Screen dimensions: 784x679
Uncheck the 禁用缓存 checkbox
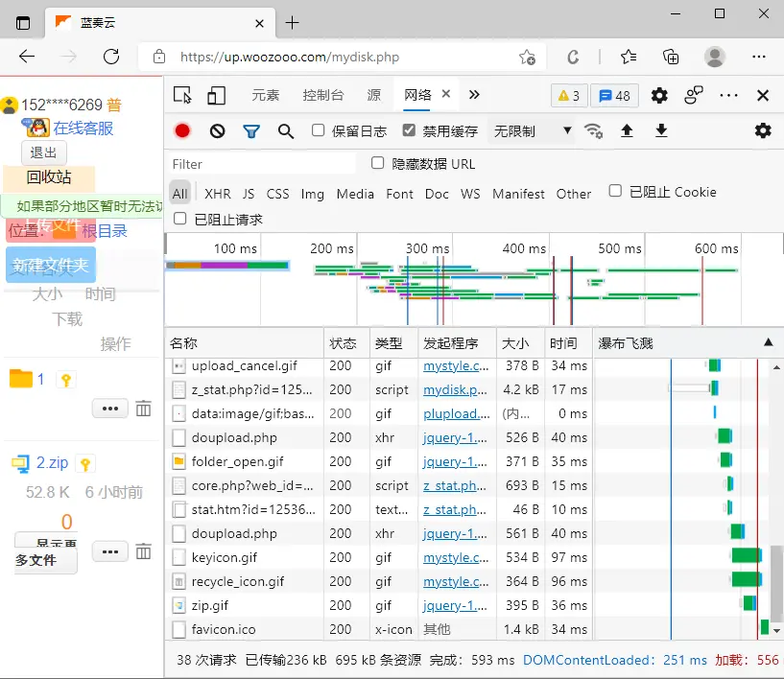(409, 130)
